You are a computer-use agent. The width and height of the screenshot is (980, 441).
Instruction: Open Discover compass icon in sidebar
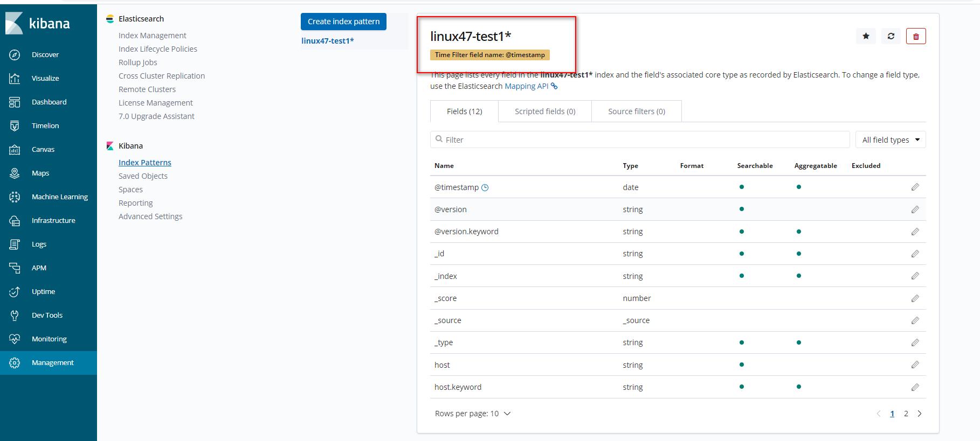pyautogui.click(x=15, y=55)
